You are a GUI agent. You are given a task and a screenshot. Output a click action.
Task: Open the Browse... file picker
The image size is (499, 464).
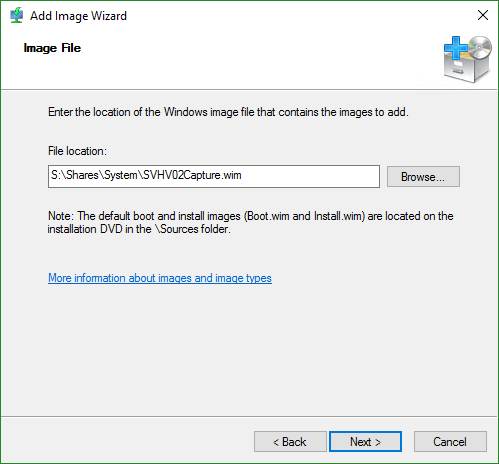click(x=423, y=176)
